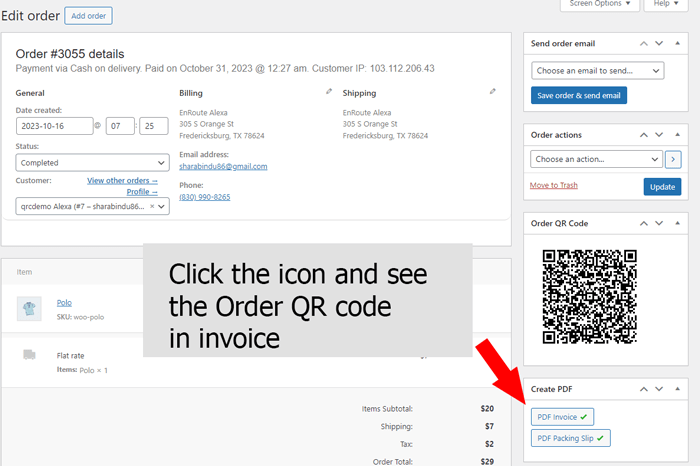Move Order actions panel up
The height and width of the screenshot is (466, 700).
pos(643,135)
